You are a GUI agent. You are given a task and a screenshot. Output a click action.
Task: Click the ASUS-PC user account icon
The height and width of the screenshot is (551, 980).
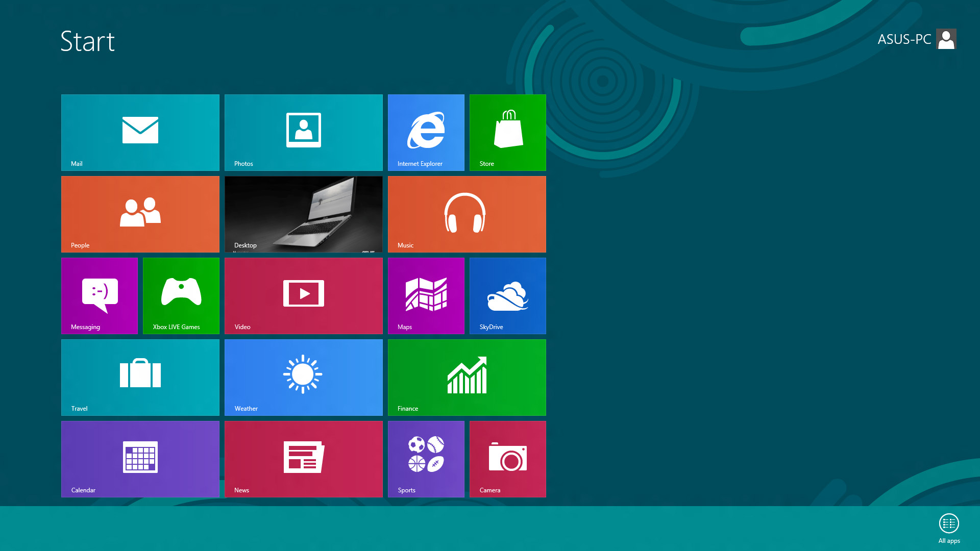point(947,38)
